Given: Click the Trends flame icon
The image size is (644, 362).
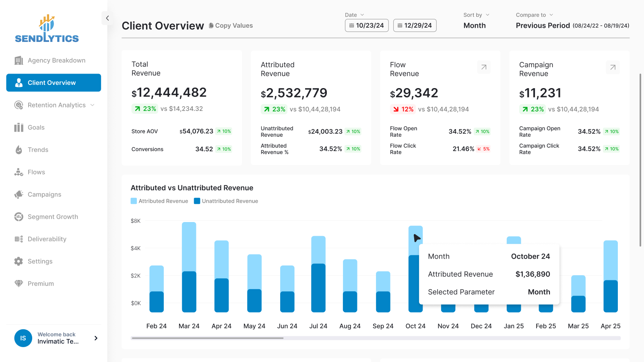Looking at the screenshot, I should 19,150.
